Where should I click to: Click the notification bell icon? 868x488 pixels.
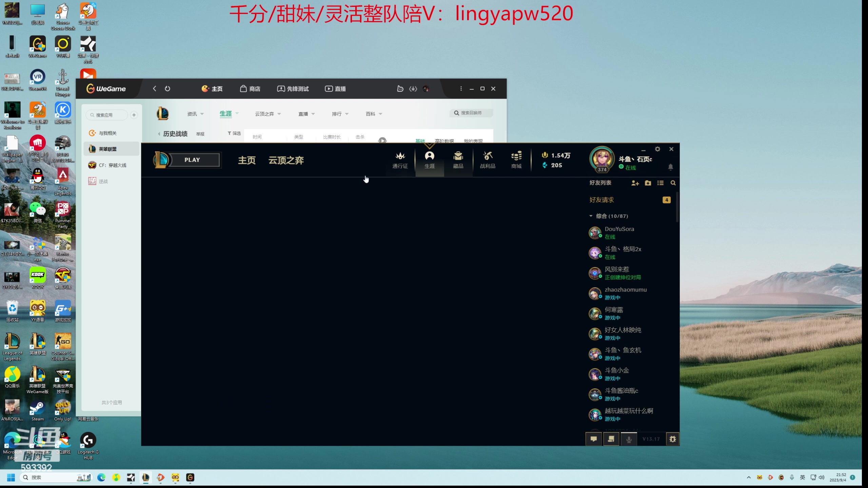tap(670, 167)
